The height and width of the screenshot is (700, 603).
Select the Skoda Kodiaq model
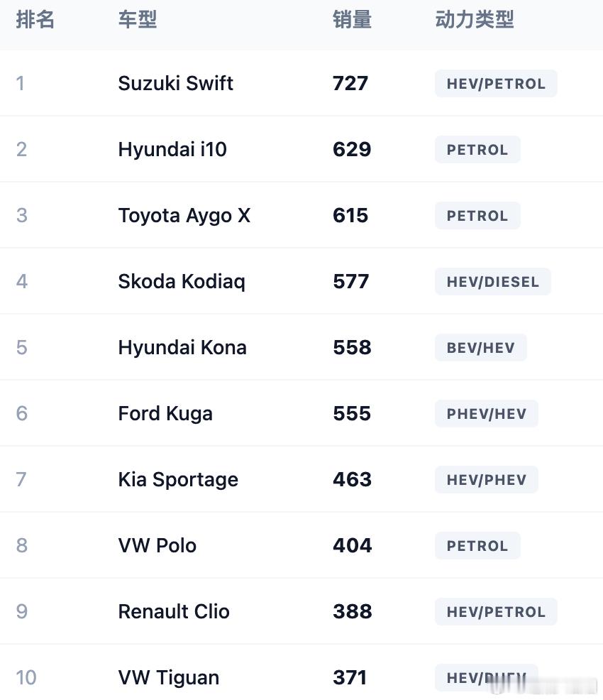181,282
